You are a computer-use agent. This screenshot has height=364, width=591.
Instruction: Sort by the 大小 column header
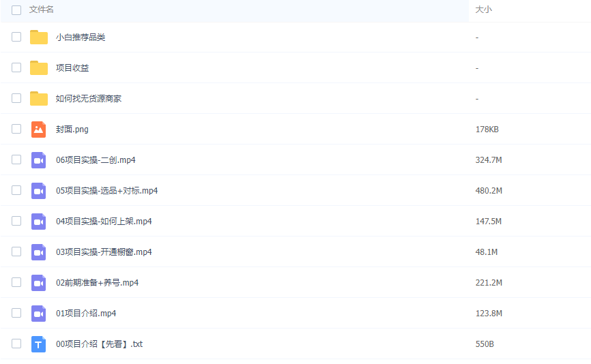click(x=483, y=10)
